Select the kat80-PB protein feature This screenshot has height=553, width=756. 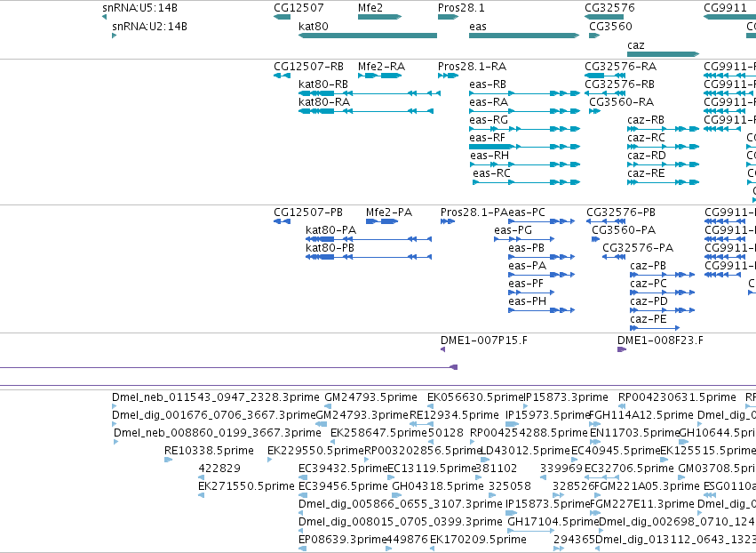tap(369, 257)
